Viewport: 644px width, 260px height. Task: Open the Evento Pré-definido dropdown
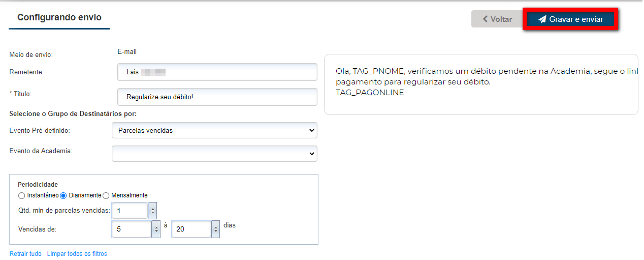214,131
